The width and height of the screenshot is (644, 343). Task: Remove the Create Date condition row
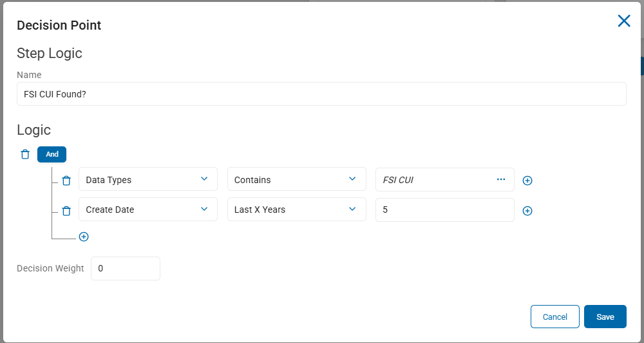click(66, 211)
